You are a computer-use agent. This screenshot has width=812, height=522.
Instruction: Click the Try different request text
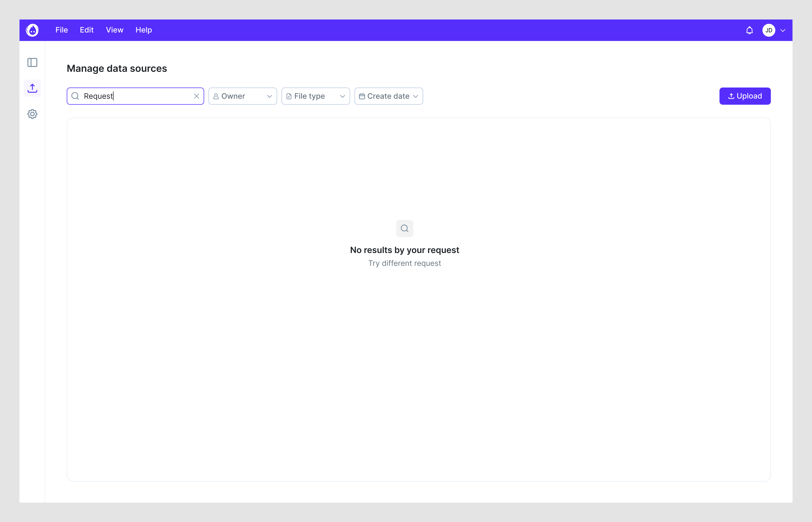pyautogui.click(x=405, y=263)
